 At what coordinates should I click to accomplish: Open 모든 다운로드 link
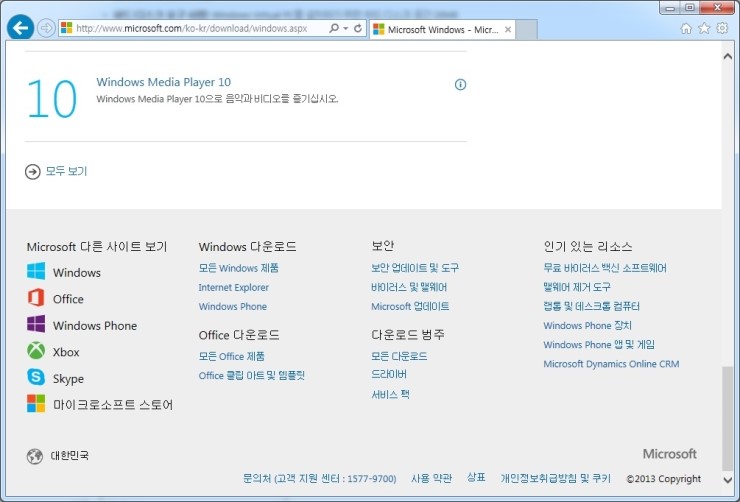point(399,356)
